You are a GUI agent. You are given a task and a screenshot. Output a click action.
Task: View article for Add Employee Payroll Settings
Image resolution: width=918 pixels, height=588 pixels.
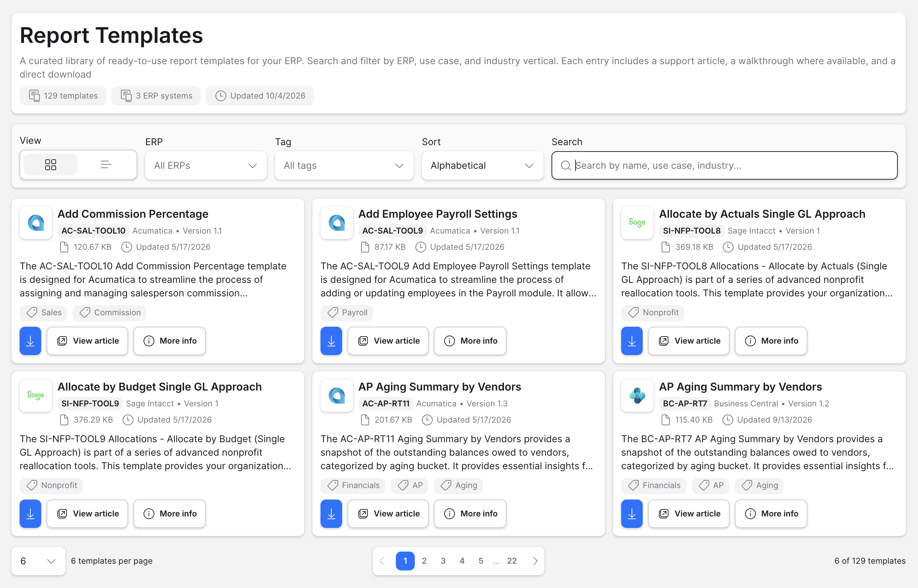388,341
